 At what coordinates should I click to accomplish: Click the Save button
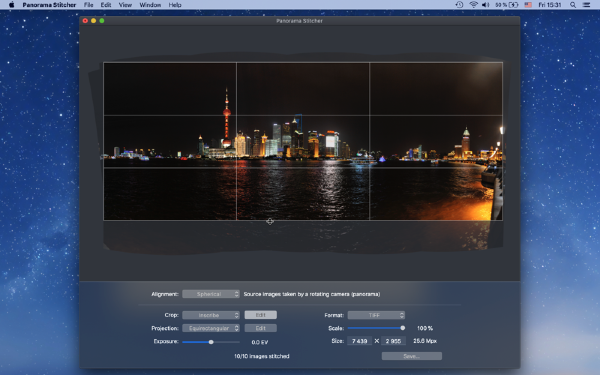(412, 356)
